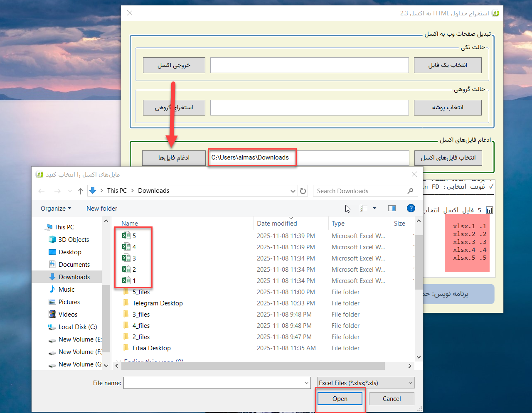Click the refresh icon beside address bar

[303, 191]
